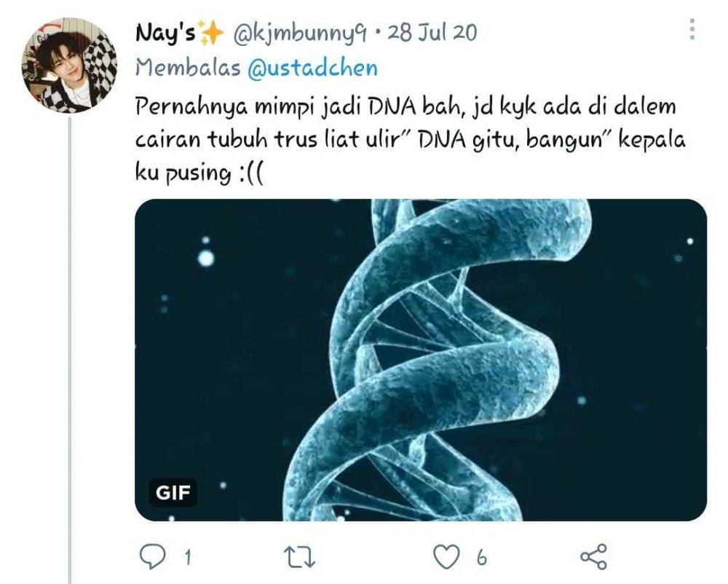Click the Membalas reply label

(x=188, y=68)
